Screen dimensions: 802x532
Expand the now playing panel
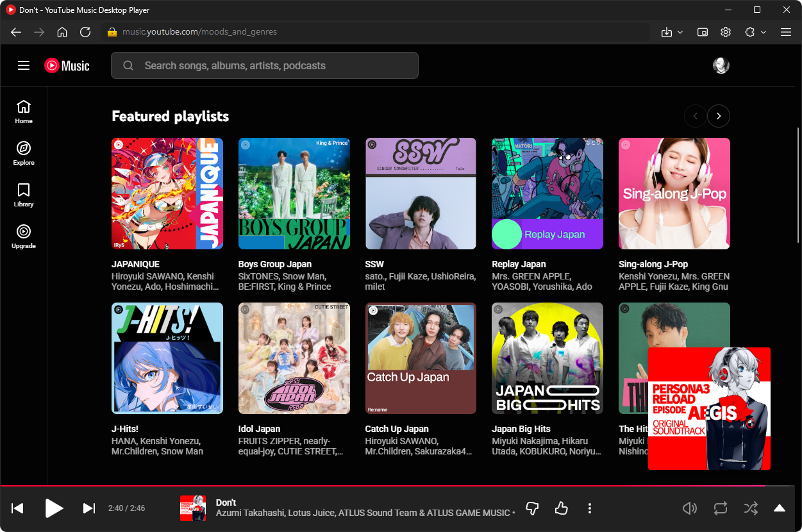pos(780,508)
